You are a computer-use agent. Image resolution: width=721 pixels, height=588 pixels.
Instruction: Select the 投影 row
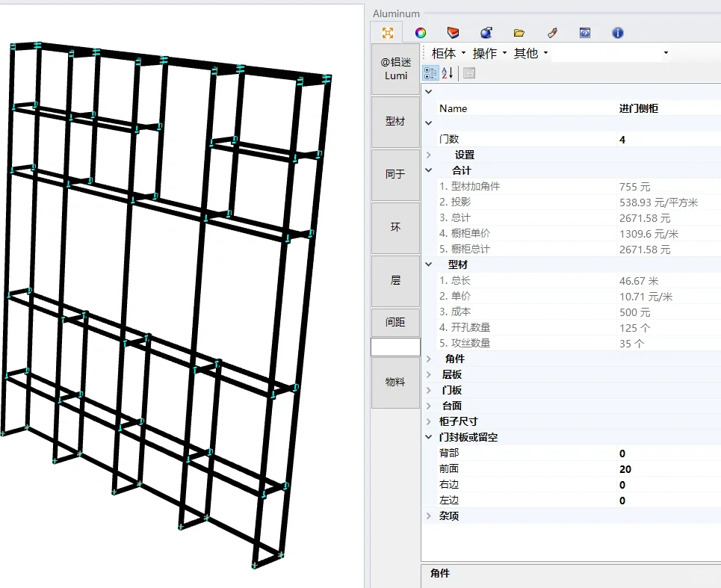click(579, 202)
